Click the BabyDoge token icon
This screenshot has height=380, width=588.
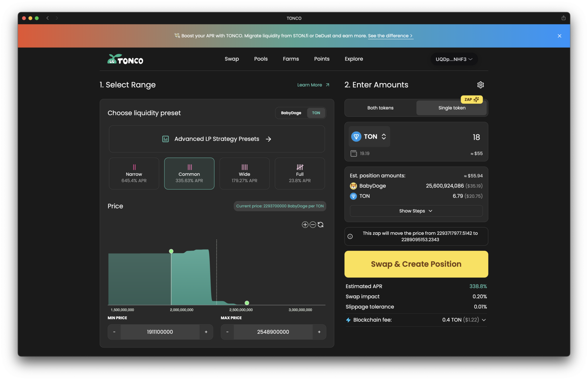coord(353,186)
